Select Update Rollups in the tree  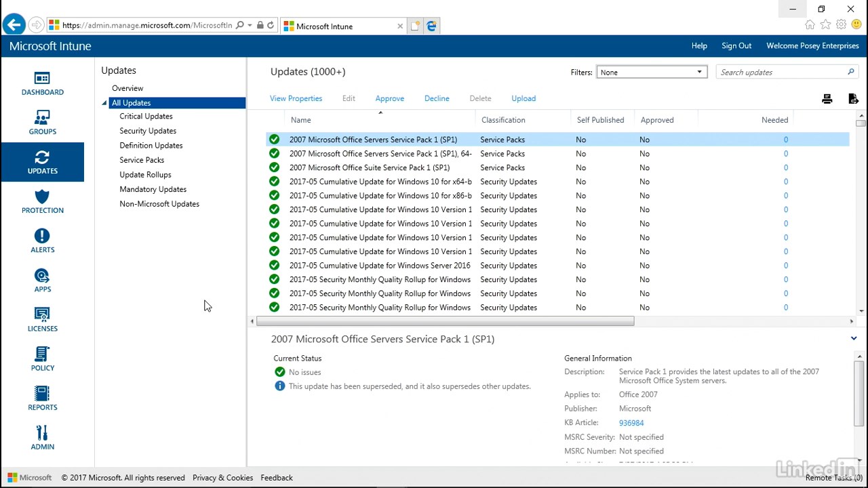coord(145,175)
